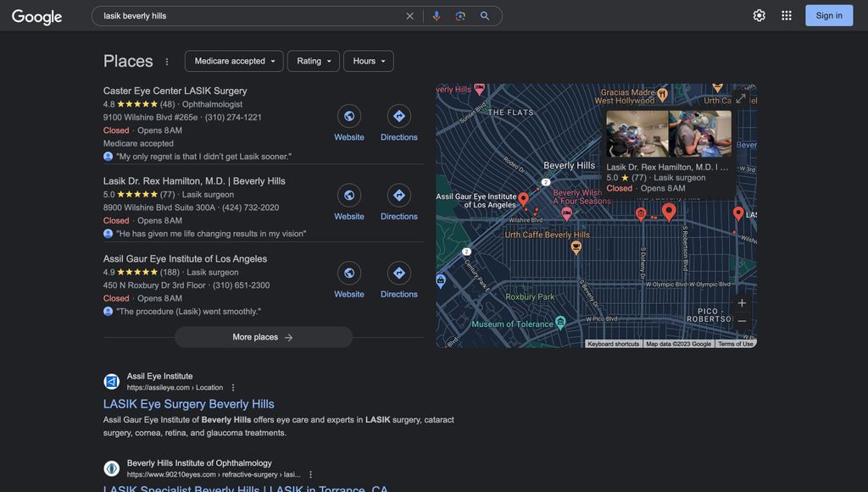The height and width of the screenshot is (492, 868).
Task: Click 'He has given me life changing results' review
Action: tap(211, 234)
